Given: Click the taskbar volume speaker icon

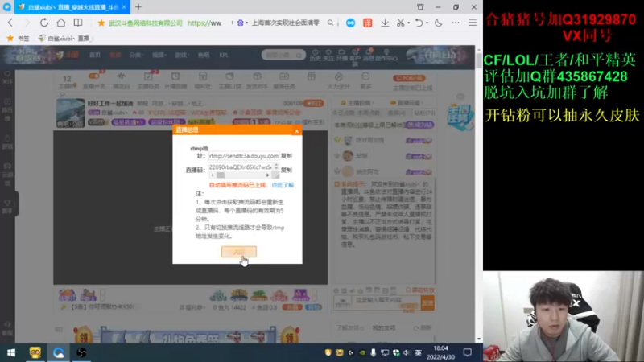Looking at the screenshot, I should (x=407, y=352).
